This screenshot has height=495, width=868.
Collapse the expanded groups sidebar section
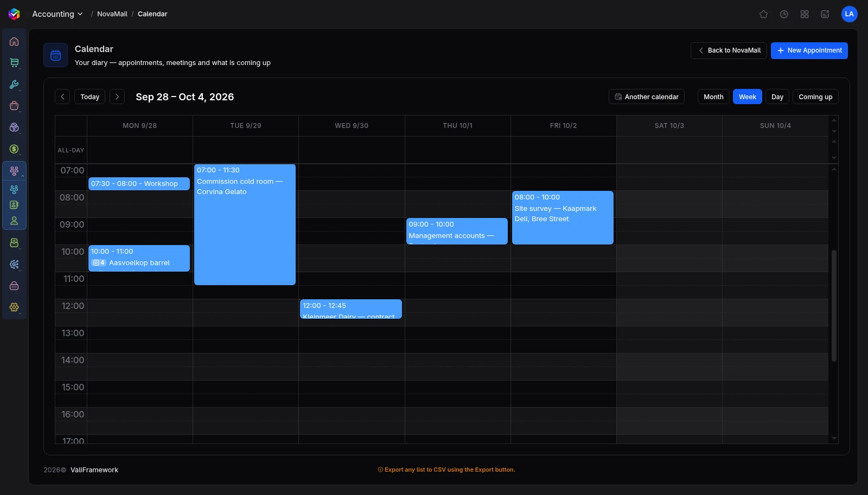[14, 170]
